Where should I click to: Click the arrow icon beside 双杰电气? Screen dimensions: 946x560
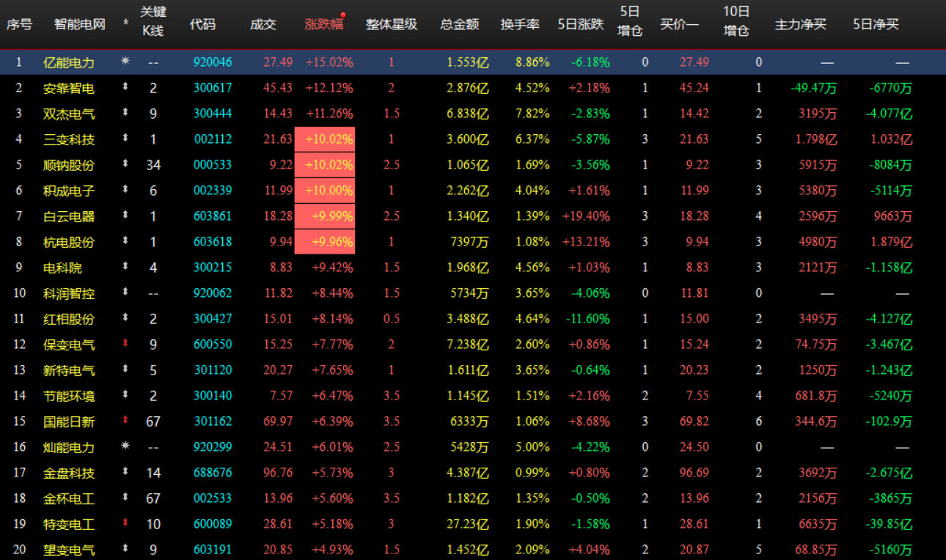125,113
